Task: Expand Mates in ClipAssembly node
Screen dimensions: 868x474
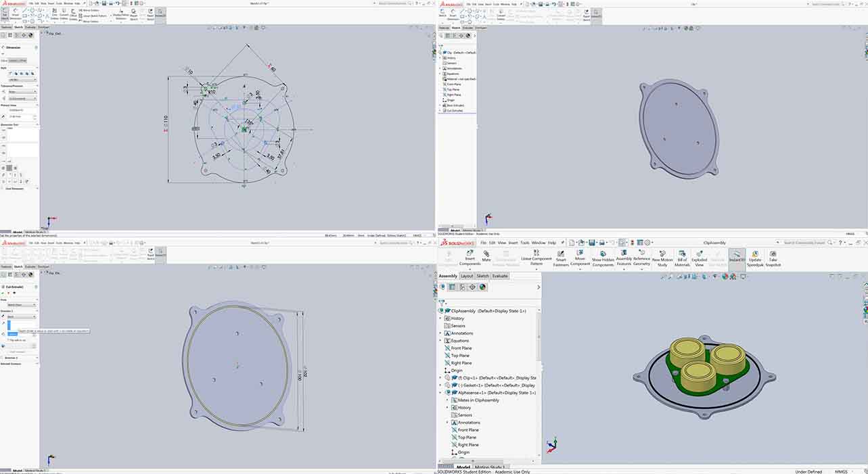Action: point(447,400)
